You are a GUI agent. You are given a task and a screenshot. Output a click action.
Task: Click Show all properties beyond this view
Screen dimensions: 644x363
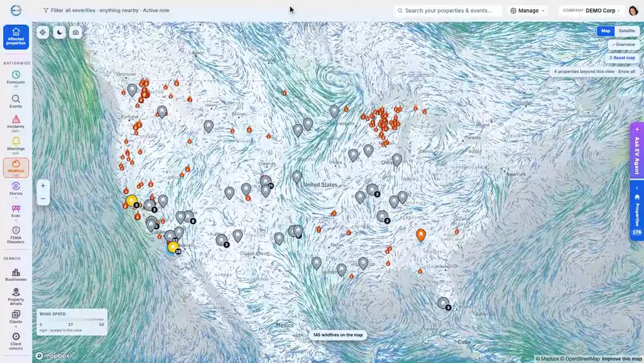point(626,71)
